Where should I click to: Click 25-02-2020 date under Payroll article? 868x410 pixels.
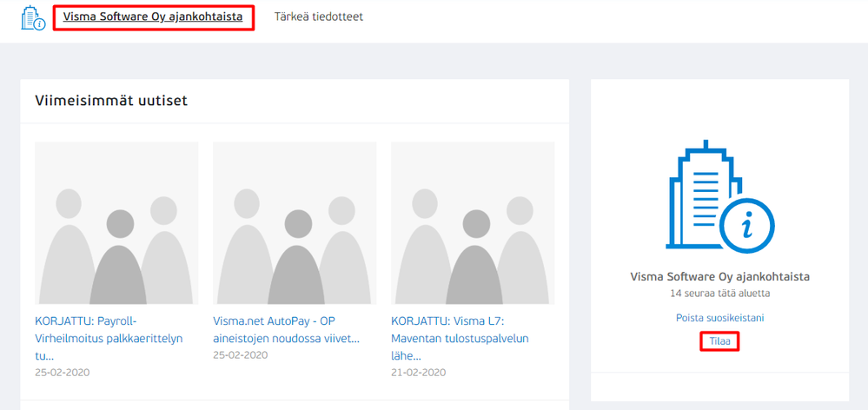point(62,373)
